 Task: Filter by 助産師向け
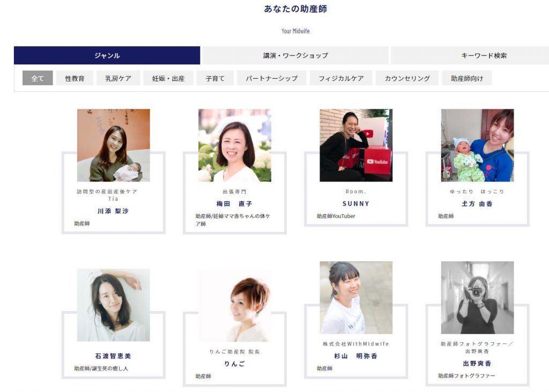click(467, 78)
